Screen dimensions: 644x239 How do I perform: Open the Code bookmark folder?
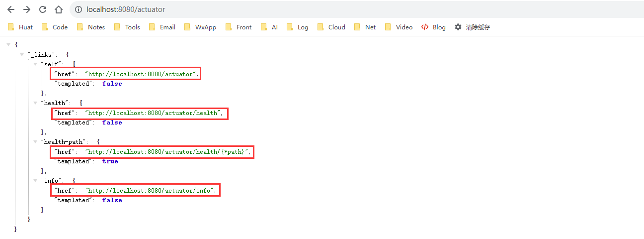click(x=55, y=27)
